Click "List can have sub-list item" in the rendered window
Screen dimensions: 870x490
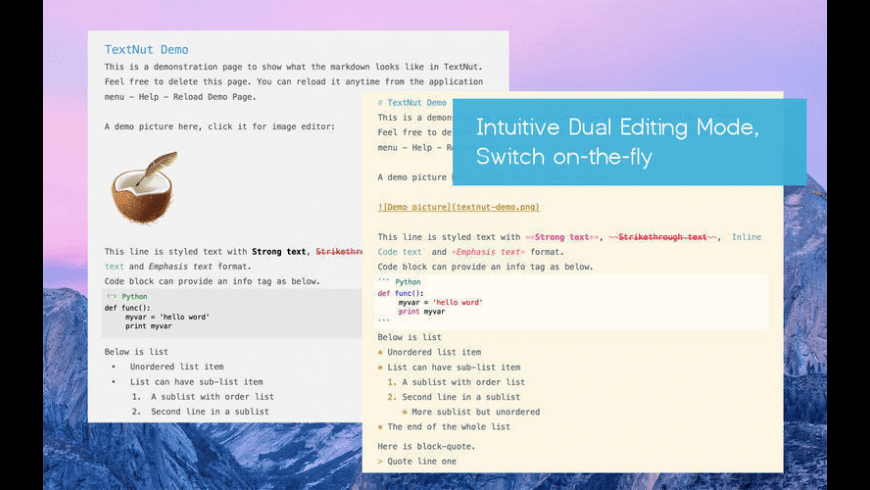pos(196,382)
